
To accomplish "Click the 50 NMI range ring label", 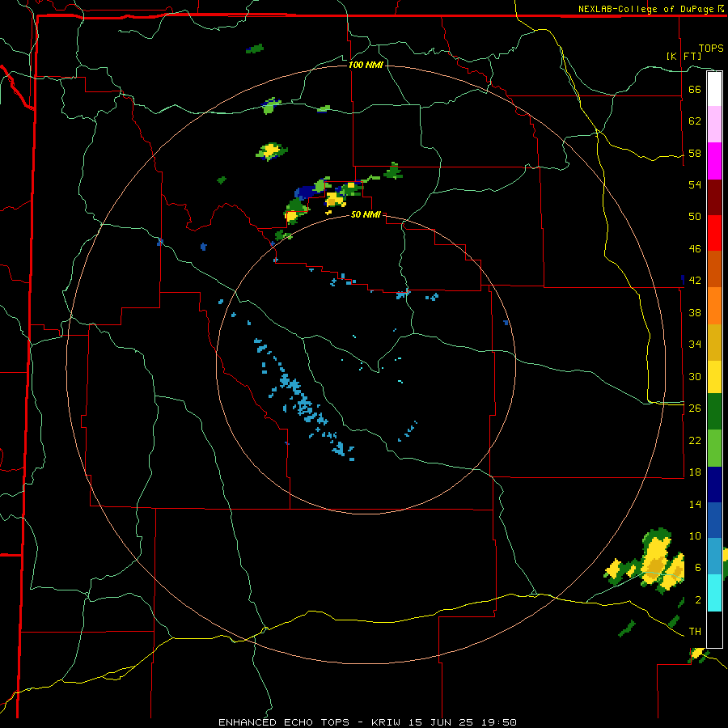I will (366, 214).
